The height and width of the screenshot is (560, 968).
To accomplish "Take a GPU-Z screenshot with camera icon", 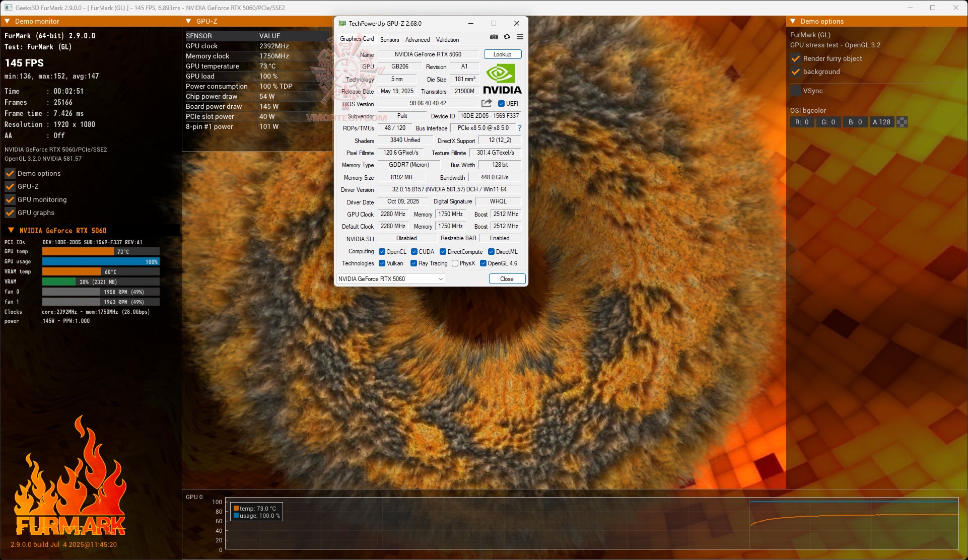I will coord(494,37).
